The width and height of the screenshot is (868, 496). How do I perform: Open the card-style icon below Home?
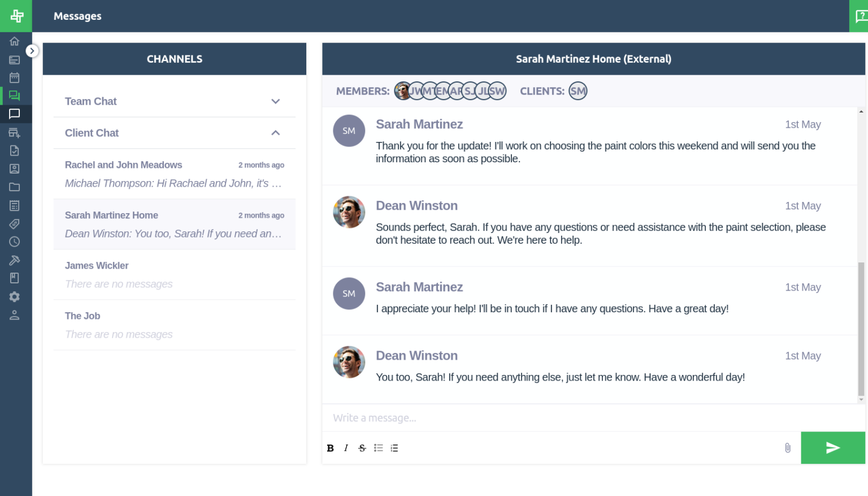click(x=15, y=59)
